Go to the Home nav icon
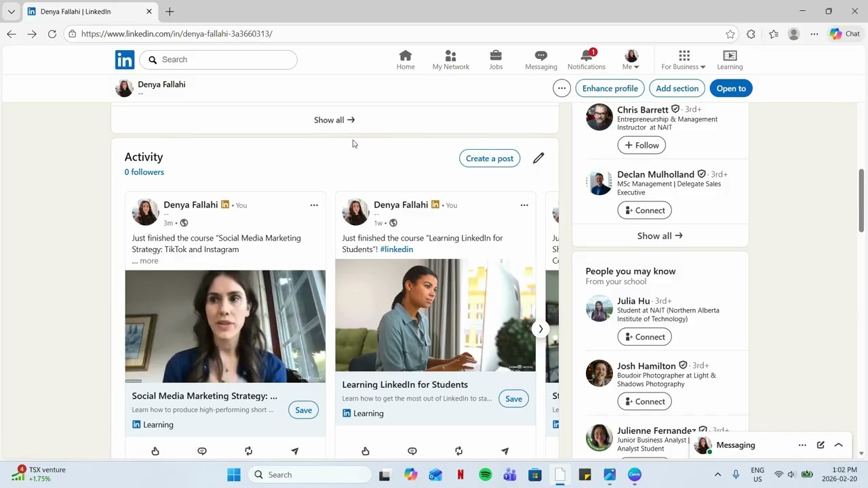 (x=406, y=60)
